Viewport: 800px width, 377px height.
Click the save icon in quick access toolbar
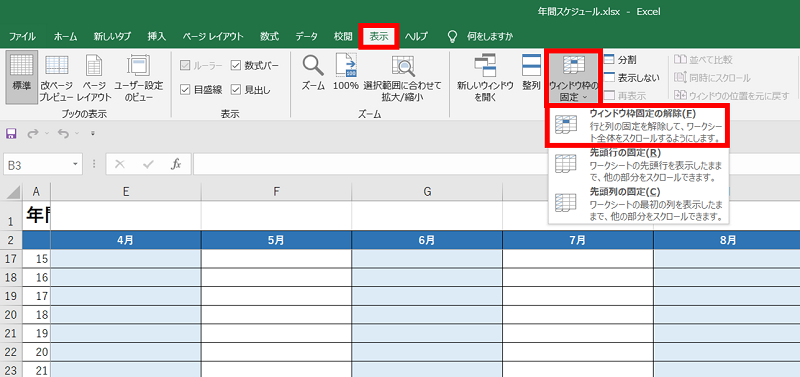11,134
